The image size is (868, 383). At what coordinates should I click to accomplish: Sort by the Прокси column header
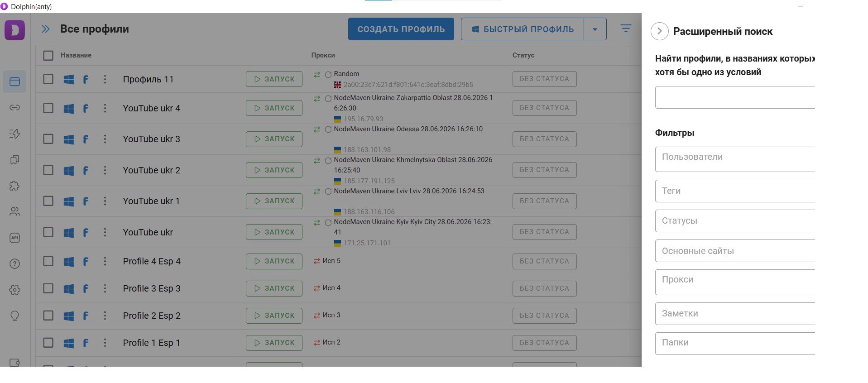pos(323,55)
